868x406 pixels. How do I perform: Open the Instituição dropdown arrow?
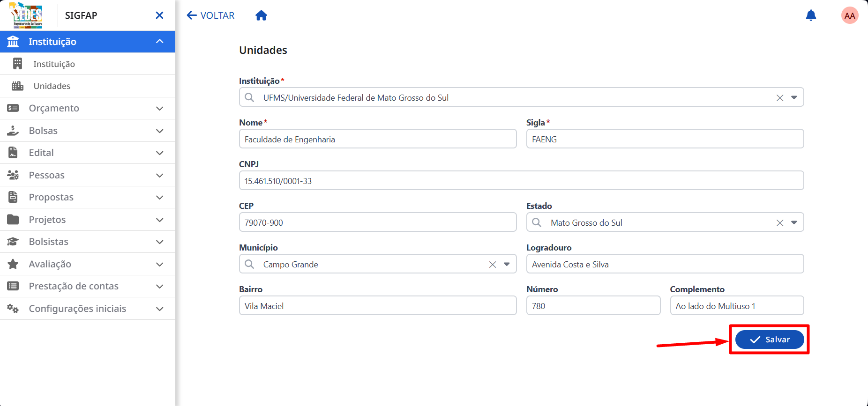tap(794, 97)
